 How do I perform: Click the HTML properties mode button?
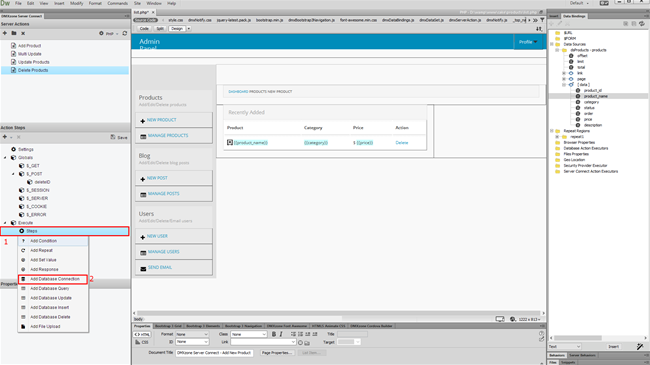pyautogui.click(x=142, y=334)
